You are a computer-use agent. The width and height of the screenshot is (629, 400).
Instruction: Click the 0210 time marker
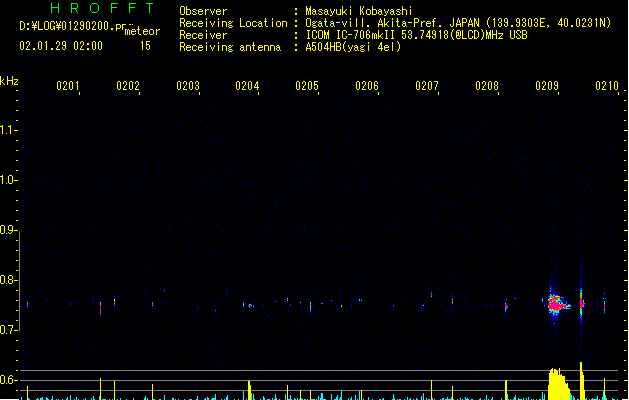tap(607, 86)
